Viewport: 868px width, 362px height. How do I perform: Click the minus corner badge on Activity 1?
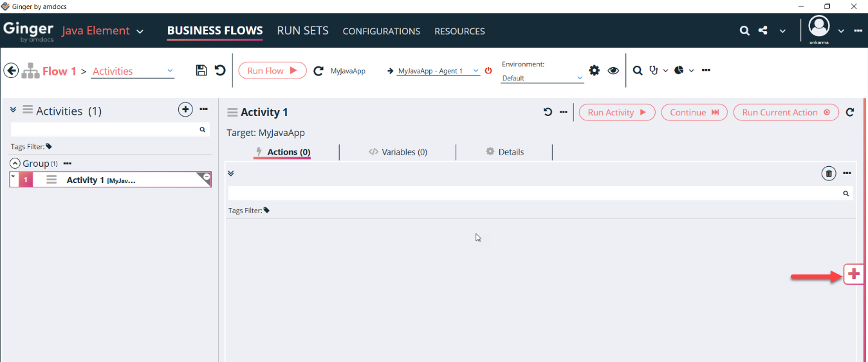point(206,176)
